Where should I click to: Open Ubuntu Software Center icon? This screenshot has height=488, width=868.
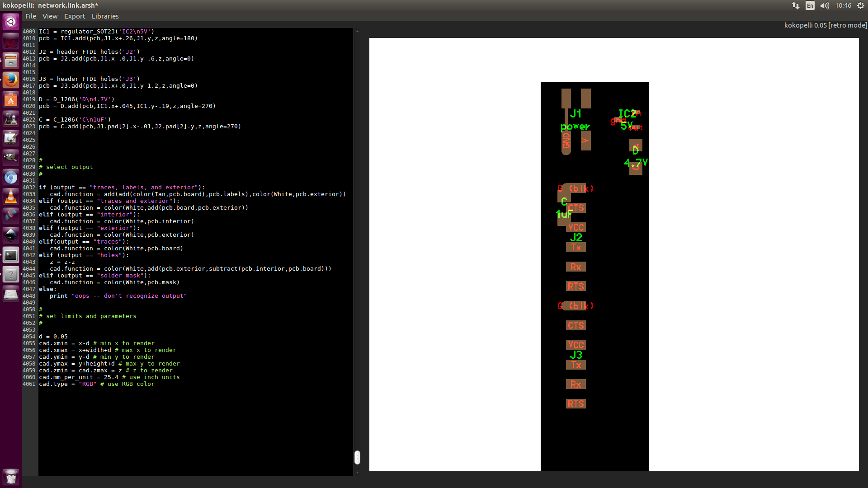11,99
